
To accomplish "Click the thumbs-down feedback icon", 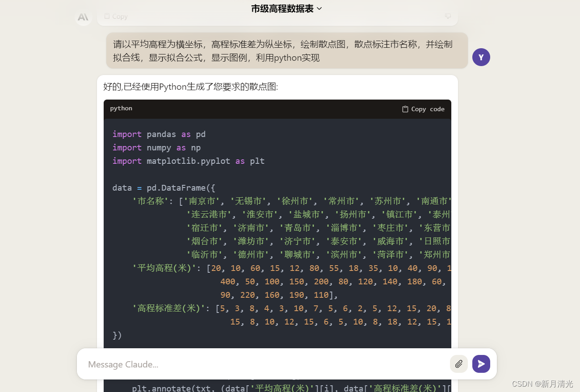I will (448, 16).
